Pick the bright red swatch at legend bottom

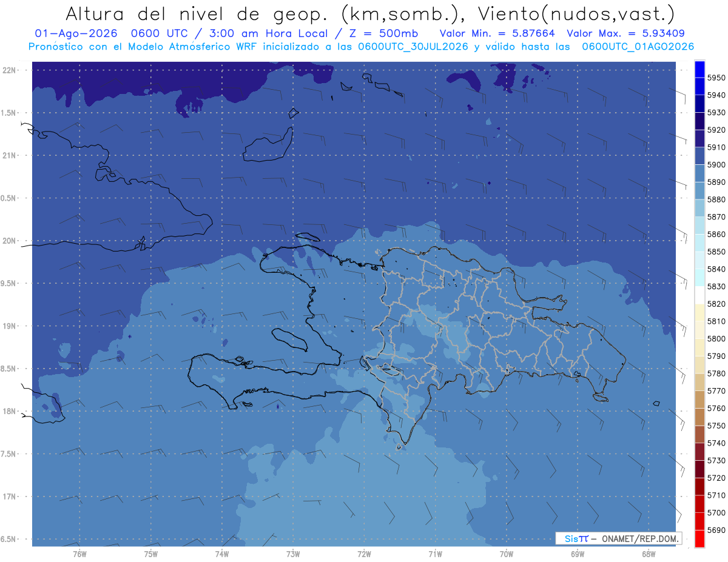[x=699, y=538]
